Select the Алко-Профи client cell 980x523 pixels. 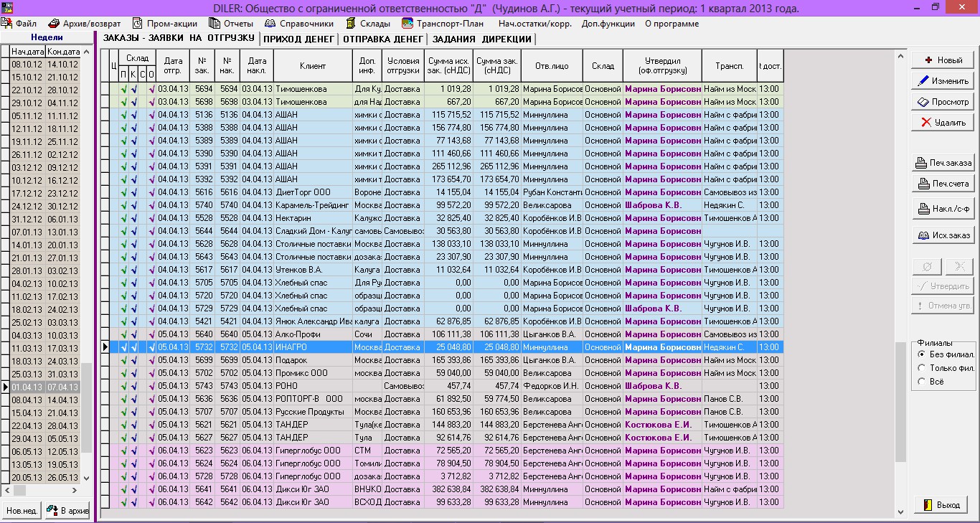pos(313,334)
